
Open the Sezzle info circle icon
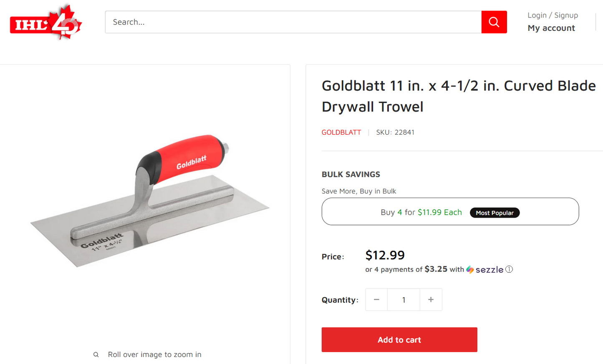coord(509,269)
